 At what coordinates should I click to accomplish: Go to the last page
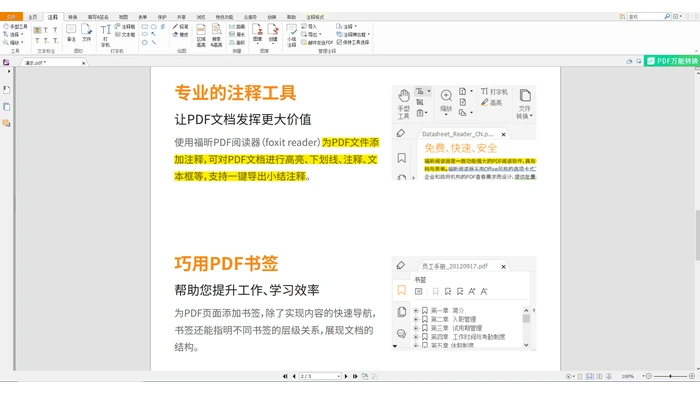tap(355, 376)
